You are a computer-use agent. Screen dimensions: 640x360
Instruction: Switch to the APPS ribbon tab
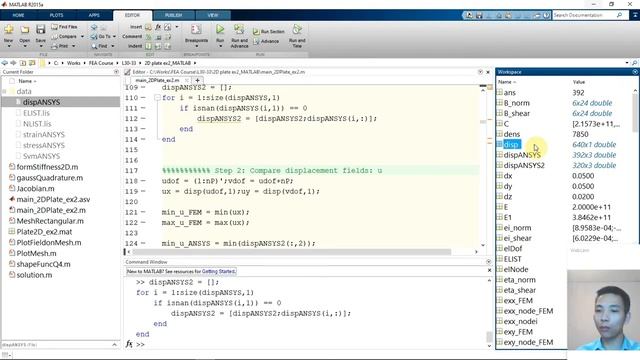pos(94,15)
